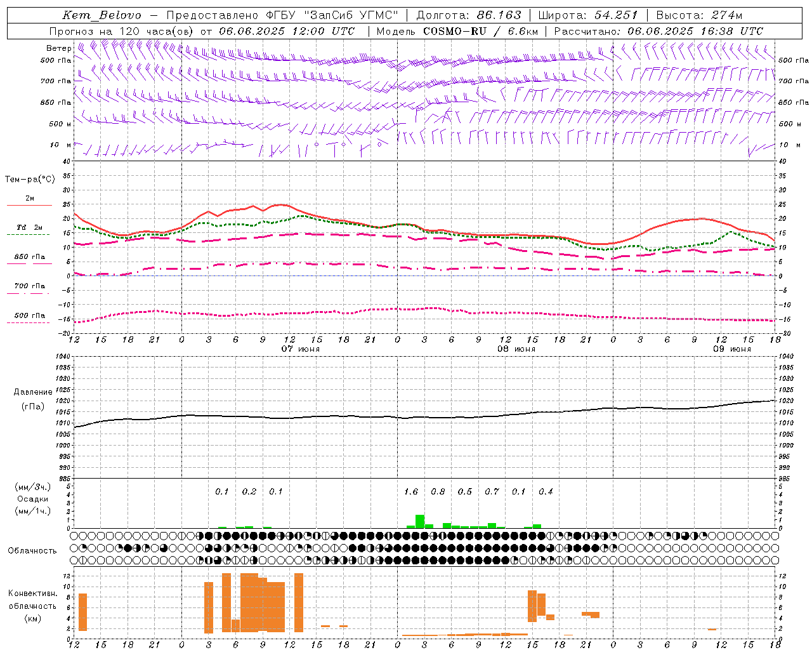This screenshot has height=650, width=812.
Task: Click the Долгота: 86.163 value
Action: coord(469,15)
